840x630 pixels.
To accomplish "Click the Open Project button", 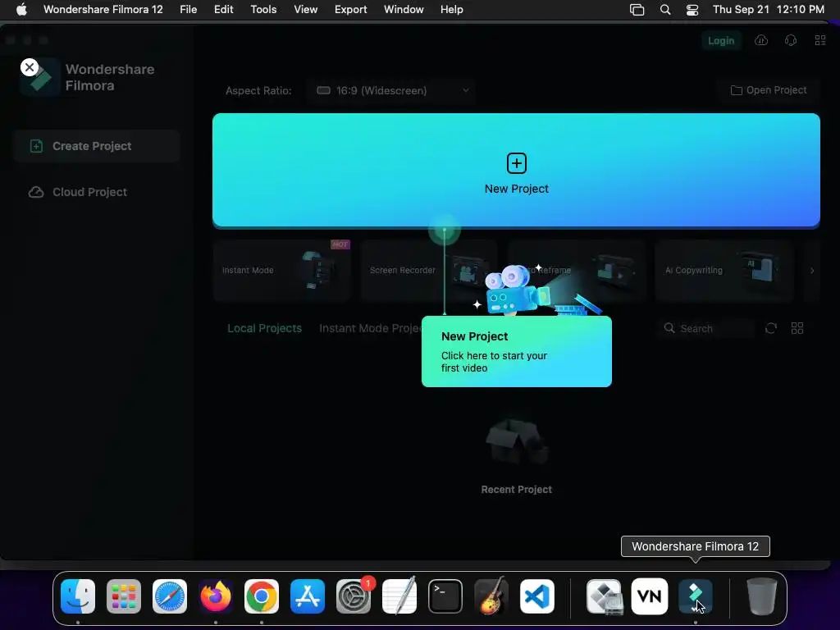I will click(768, 90).
